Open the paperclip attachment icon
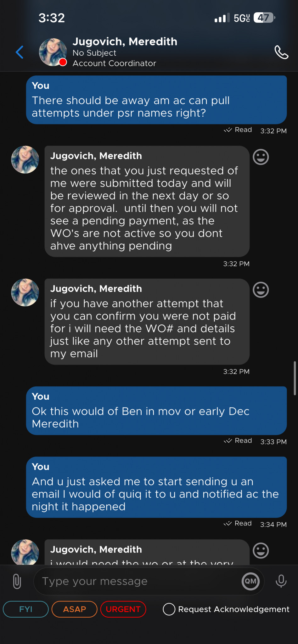This screenshot has width=298, height=644. pyautogui.click(x=17, y=581)
